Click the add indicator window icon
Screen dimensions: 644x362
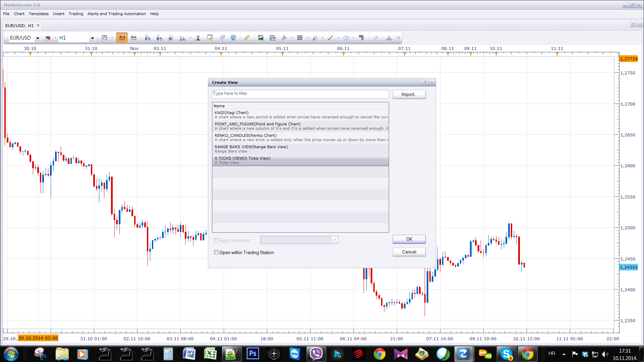tap(272, 38)
